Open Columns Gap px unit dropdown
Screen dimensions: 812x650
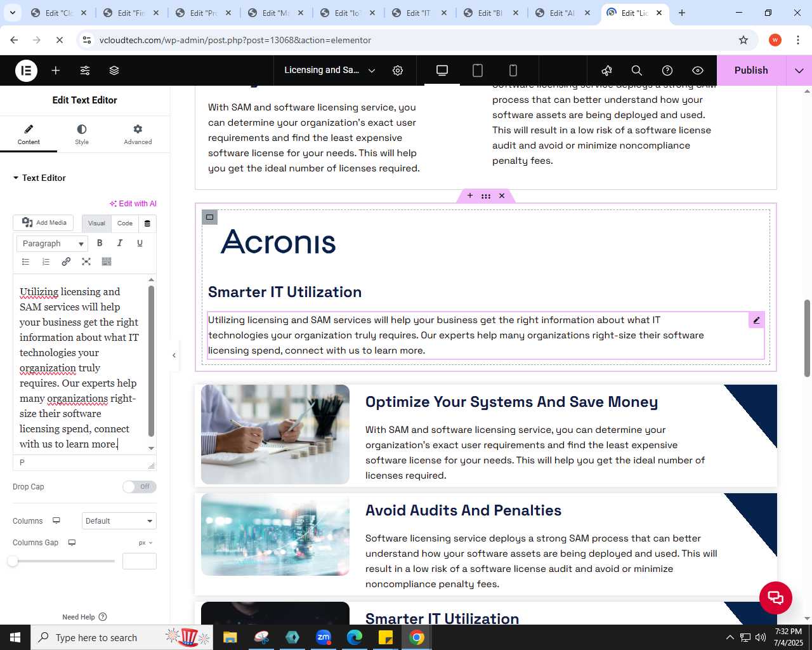146,543
